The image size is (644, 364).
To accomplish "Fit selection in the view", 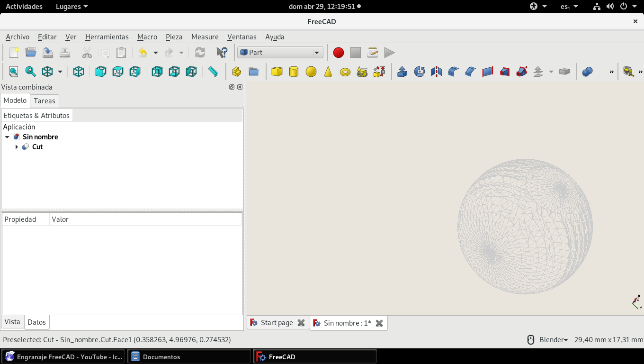I will tap(30, 72).
